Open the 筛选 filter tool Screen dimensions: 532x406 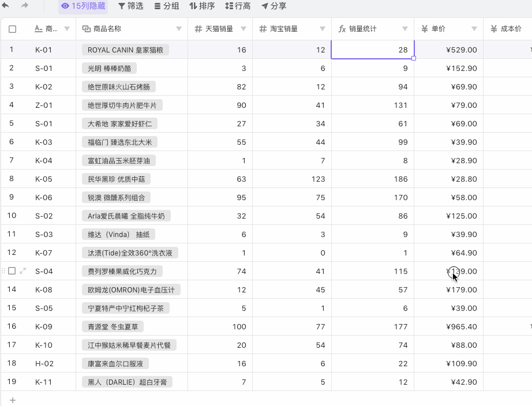[x=130, y=6]
